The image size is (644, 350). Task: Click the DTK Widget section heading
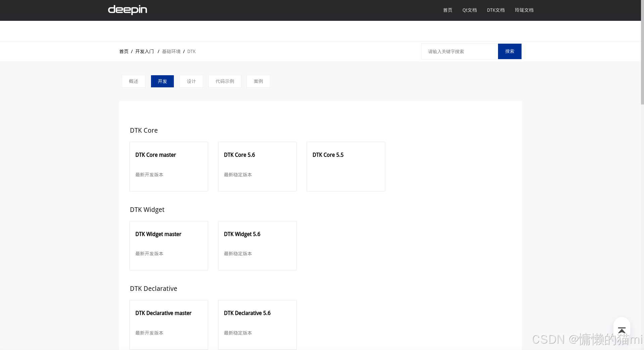pos(147,210)
